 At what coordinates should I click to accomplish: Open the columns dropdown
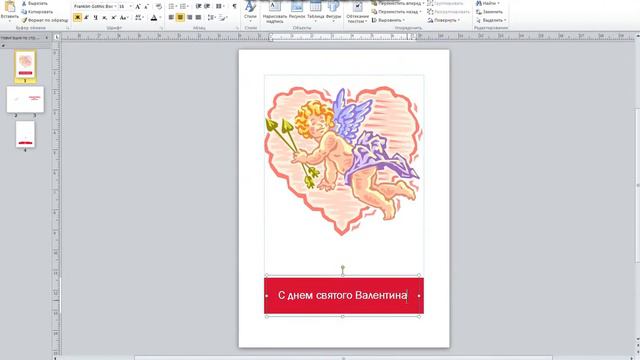click(220, 6)
